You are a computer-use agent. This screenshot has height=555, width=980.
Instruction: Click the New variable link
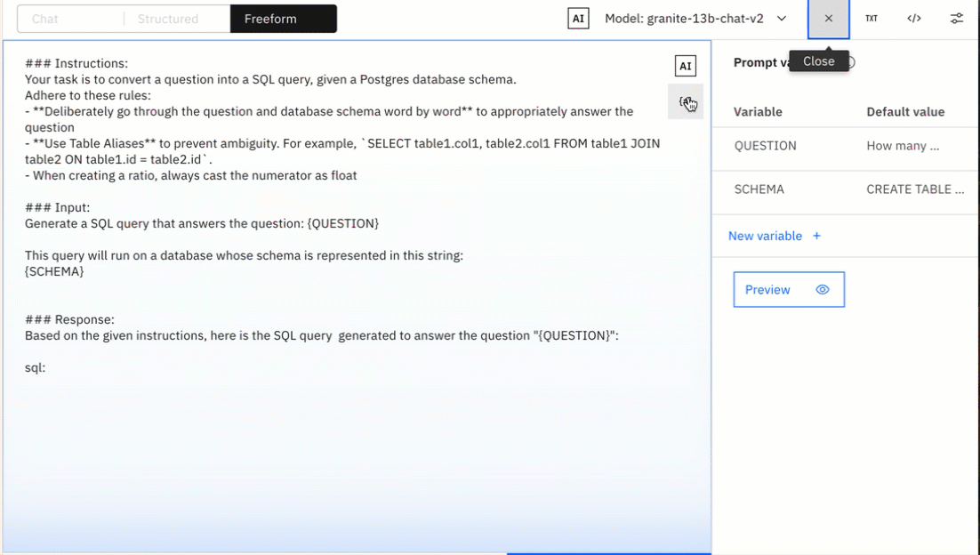765,236
